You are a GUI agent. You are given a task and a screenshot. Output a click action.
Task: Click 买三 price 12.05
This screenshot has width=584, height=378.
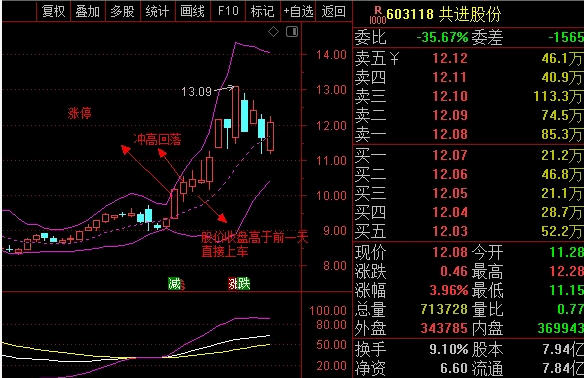tap(450, 193)
